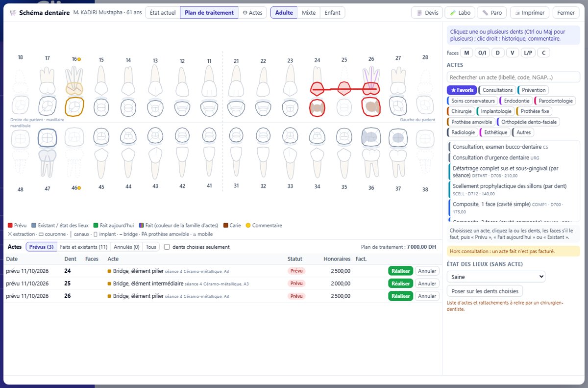Toggle 'dents choisies seulement' checkbox
The height and width of the screenshot is (388, 588).
167,247
